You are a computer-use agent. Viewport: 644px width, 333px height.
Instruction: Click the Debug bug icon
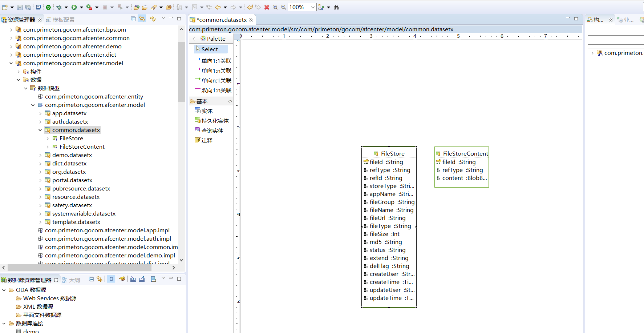point(59,7)
